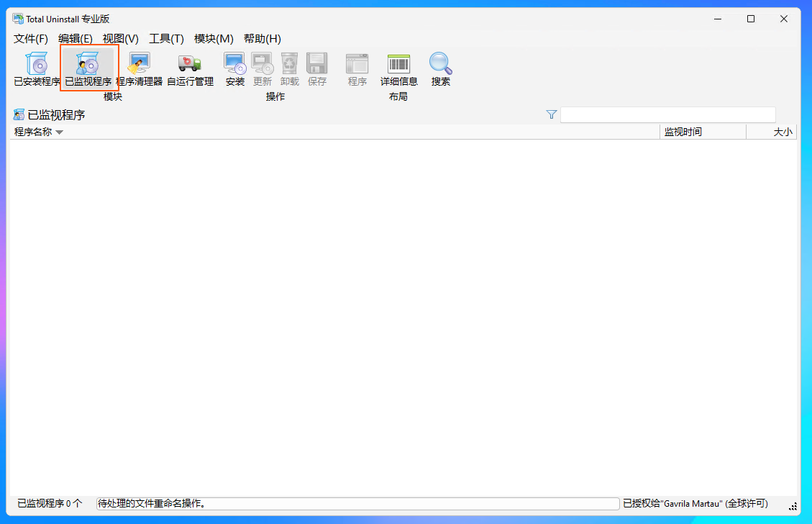Open the 帮助(H) menu

pyautogui.click(x=262, y=39)
